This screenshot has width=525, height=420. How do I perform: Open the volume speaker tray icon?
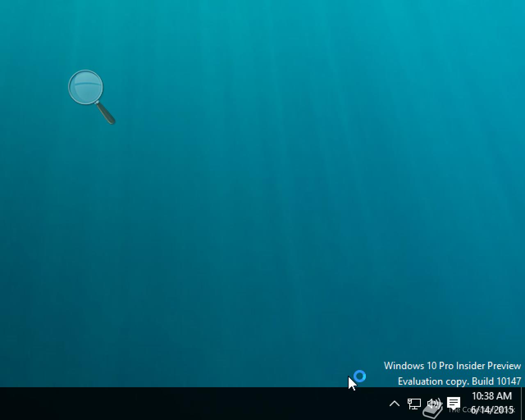tap(434, 404)
